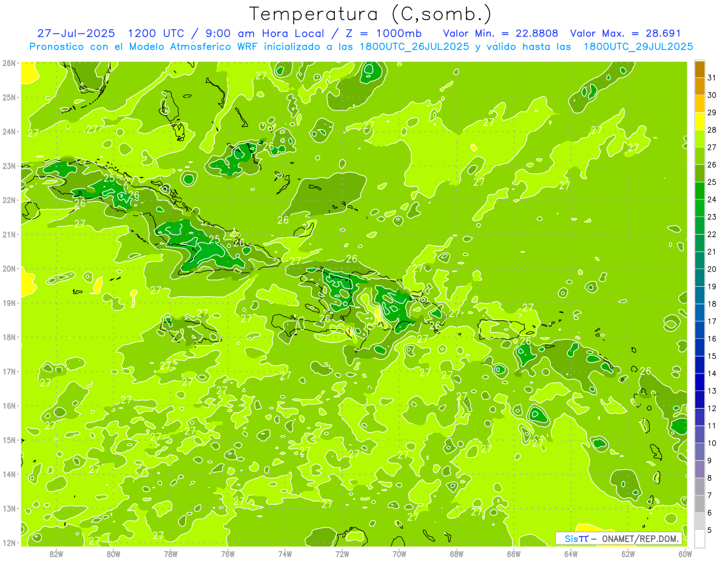Click the "1800UTC_29JUL2025" valid-until timestamp

(x=638, y=47)
